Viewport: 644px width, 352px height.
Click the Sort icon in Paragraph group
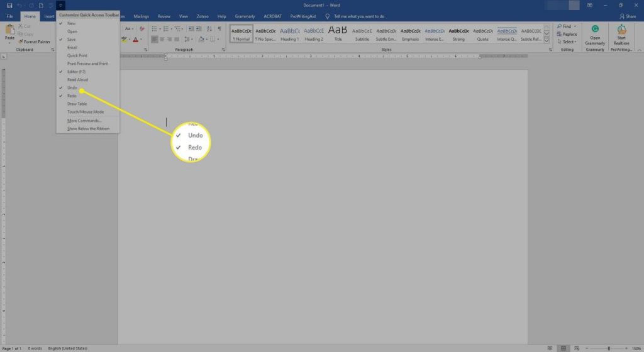[209, 28]
